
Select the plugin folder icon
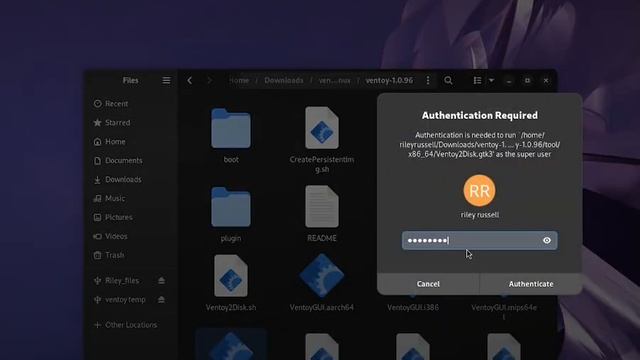pos(231,207)
